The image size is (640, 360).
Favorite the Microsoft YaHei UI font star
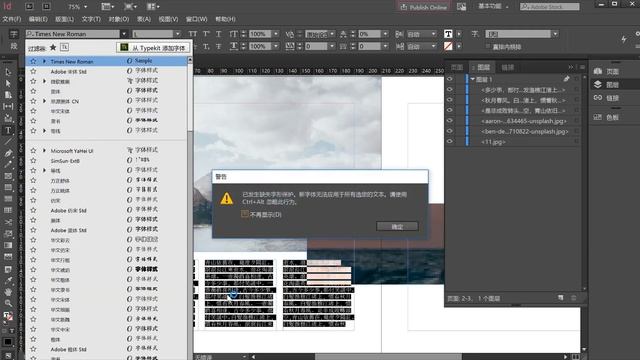33,151
